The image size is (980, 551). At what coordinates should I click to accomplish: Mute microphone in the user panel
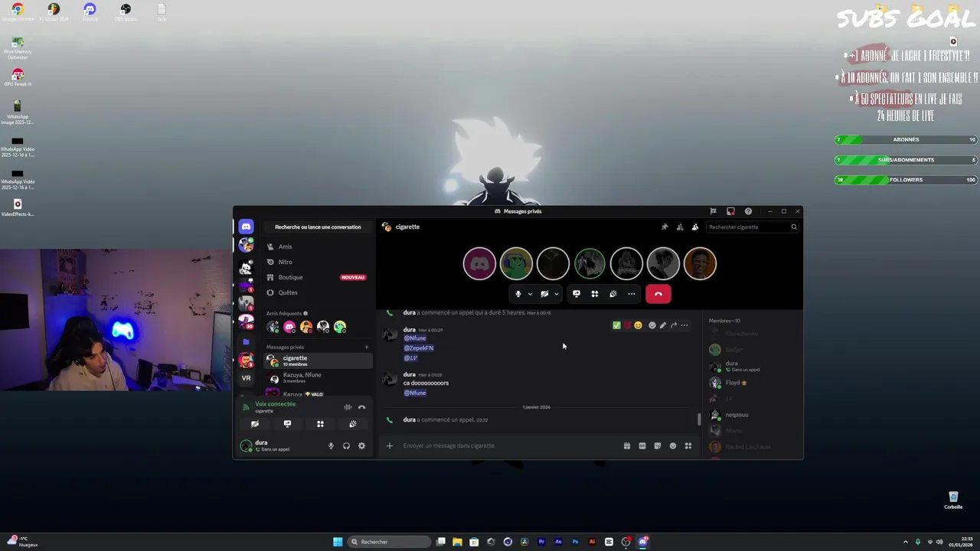pos(331,445)
